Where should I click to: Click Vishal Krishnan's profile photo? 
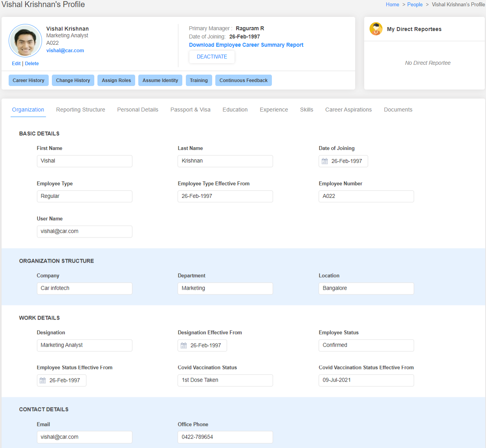25,40
